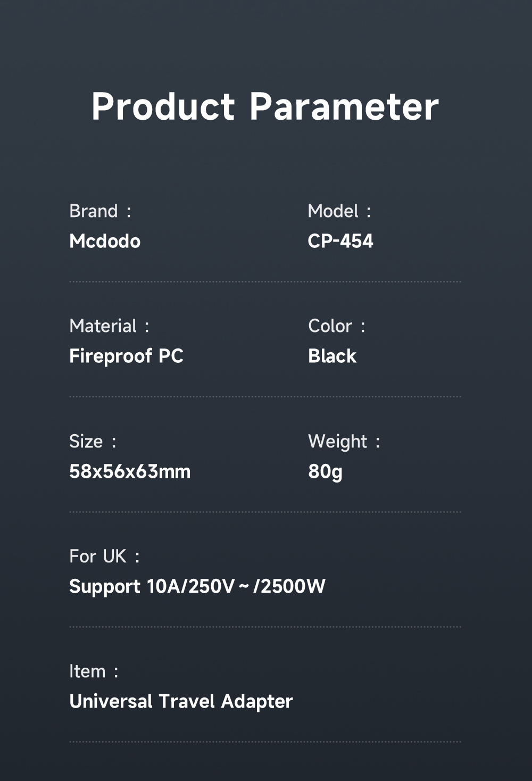This screenshot has height=781, width=532.
Task: Click the Product Parameter heading
Action: point(265,106)
